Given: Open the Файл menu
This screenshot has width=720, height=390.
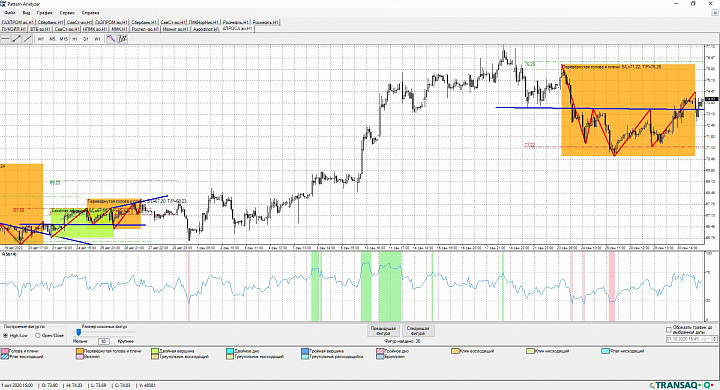Looking at the screenshot, I should point(10,13).
